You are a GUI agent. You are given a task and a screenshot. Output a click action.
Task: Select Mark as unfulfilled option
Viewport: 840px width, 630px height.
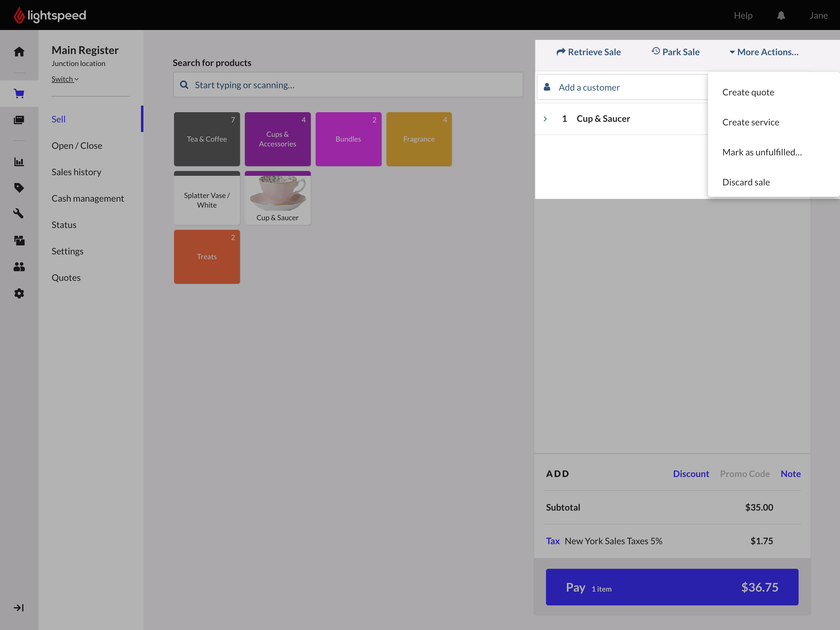pyautogui.click(x=762, y=152)
